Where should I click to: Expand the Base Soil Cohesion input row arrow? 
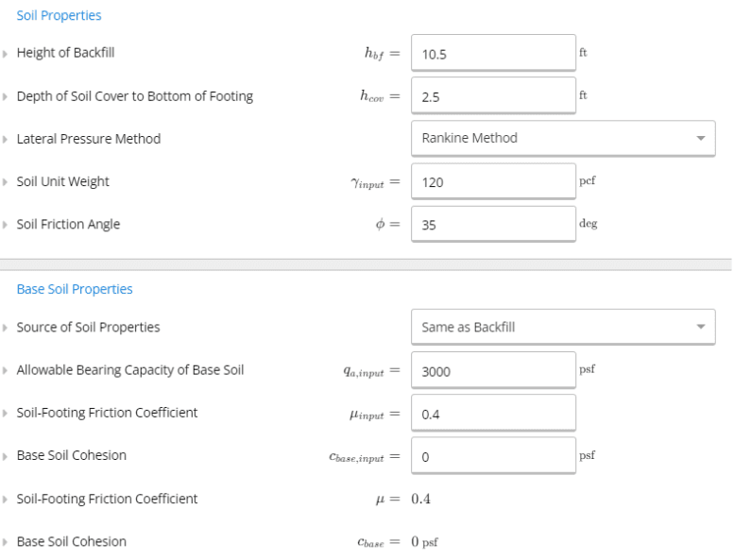tap(5, 456)
